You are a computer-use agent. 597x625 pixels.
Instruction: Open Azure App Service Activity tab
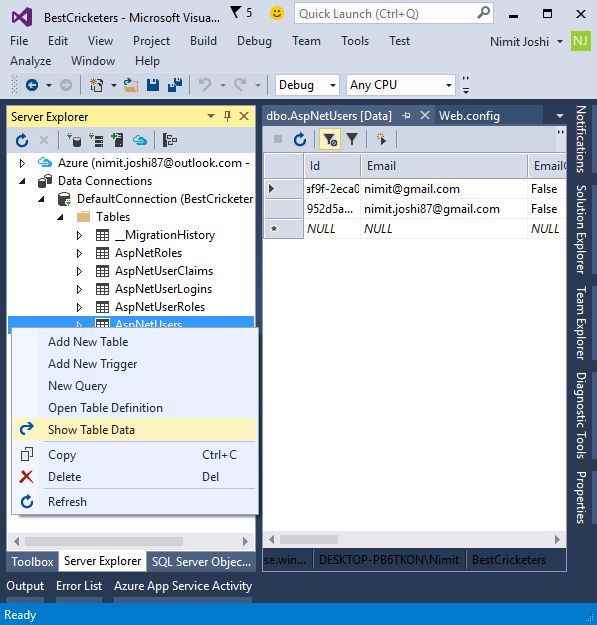click(183, 586)
